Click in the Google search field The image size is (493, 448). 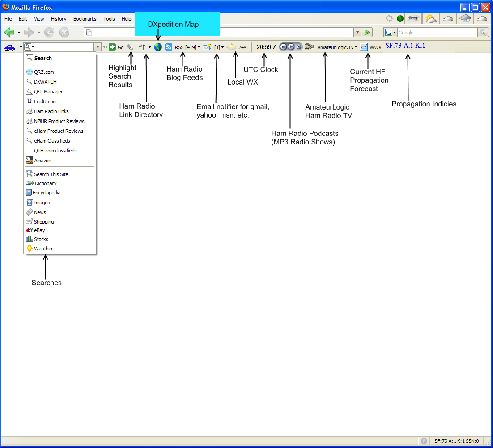coord(438,32)
